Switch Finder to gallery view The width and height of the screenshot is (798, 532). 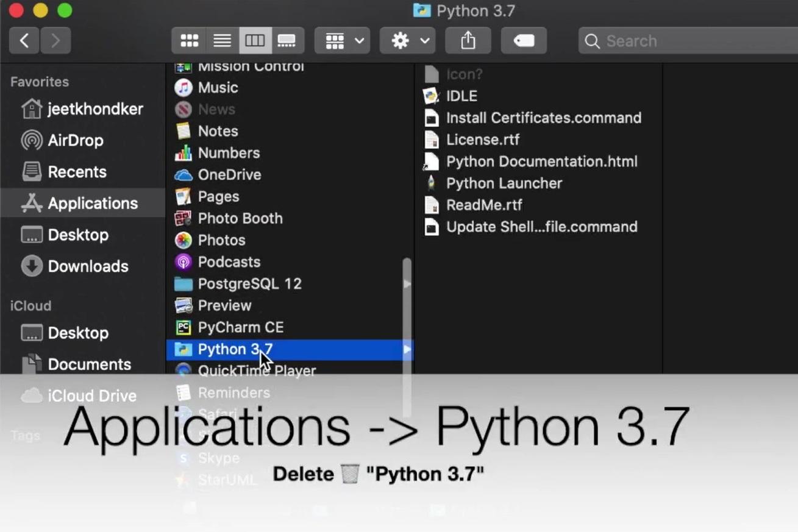click(x=287, y=41)
